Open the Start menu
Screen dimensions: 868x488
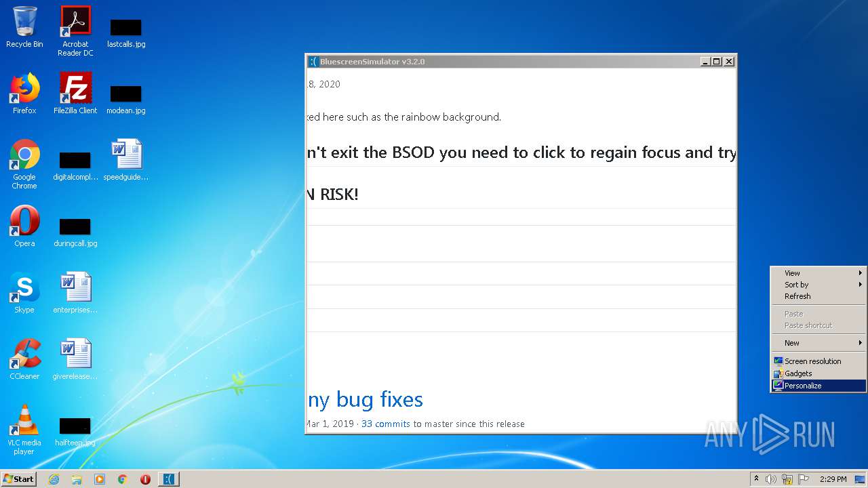coord(18,479)
